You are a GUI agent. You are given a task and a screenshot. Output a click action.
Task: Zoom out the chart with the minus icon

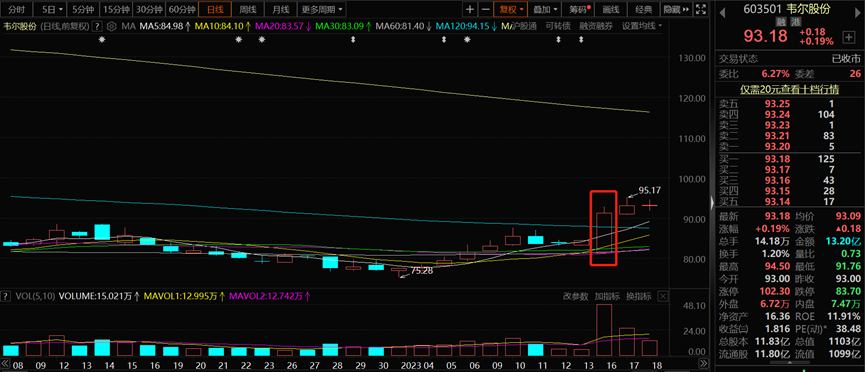pos(485,9)
